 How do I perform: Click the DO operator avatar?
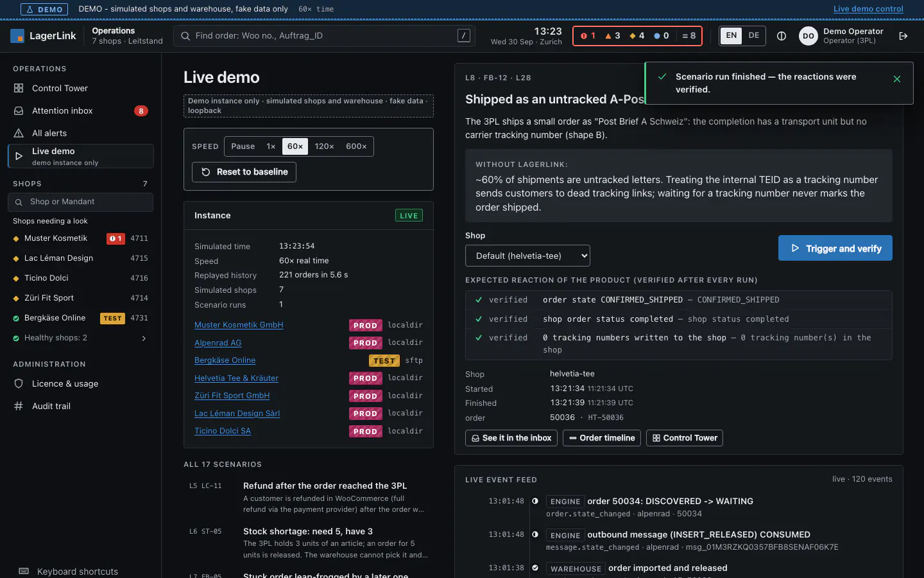coord(809,36)
